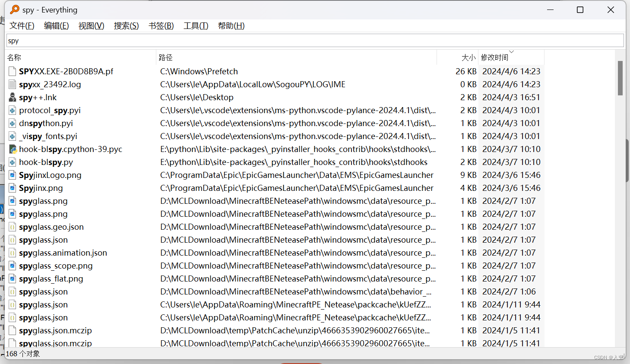This screenshot has height=364, width=630.
Task: Click the results list vertical scrollbar thumb
Action: (620, 78)
